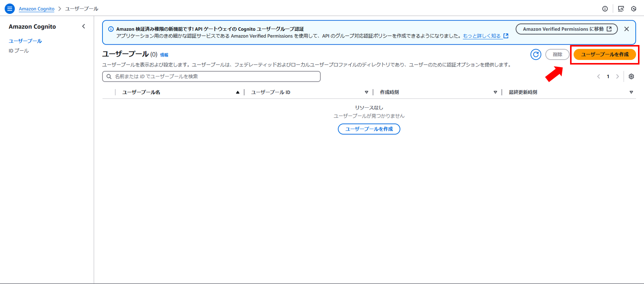The height and width of the screenshot is (284, 644).
Task: Follow the もっと詳しく知る link
Action: (x=485, y=36)
